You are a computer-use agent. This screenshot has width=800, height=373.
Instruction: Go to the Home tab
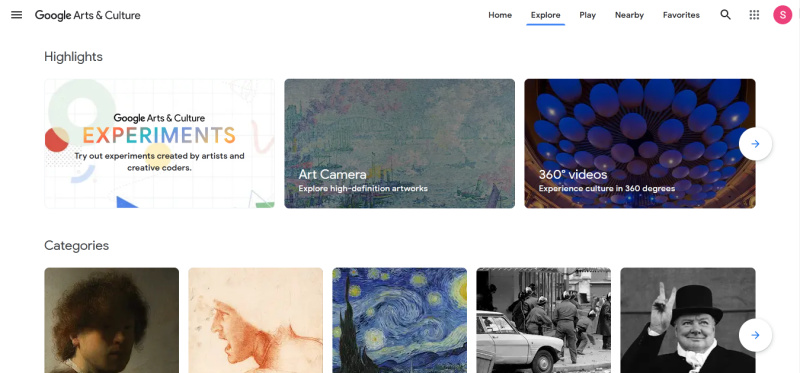tap(500, 15)
